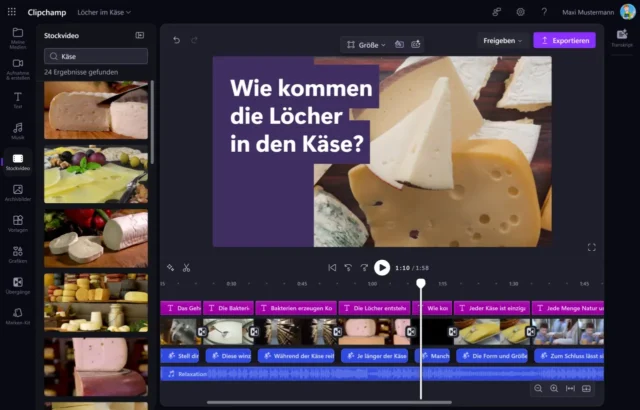Click the Exportieren button
This screenshot has width=640, height=410.
pyautogui.click(x=564, y=40)
